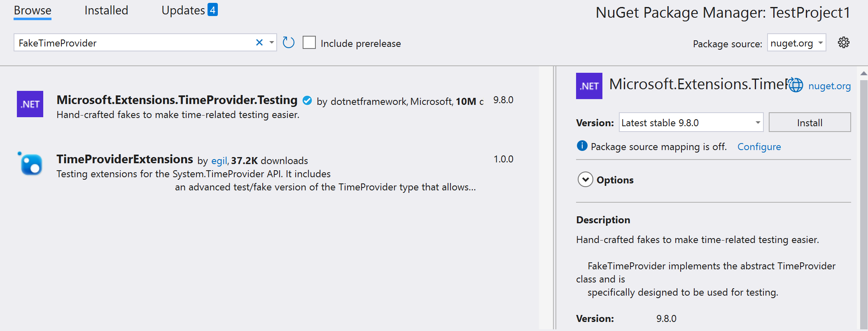This screenshot has height=331, width=868.
Task: Install the selected package
Action: pyautogui.click(x=810, y=122)
